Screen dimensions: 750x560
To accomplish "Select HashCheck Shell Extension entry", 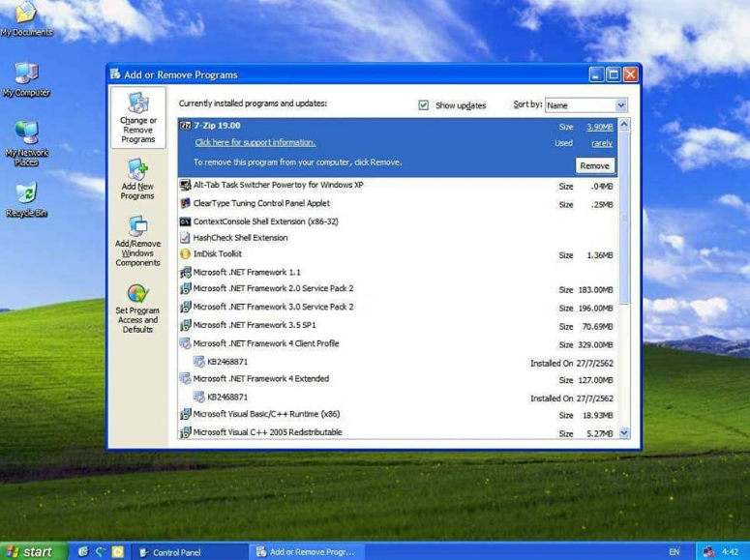I will tap(398, 238).
